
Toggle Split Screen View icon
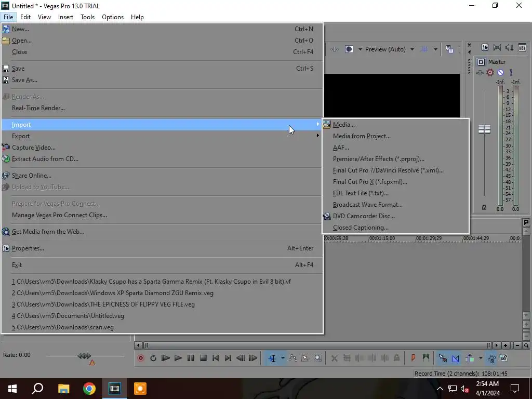pyautogui.click(x=349, y=49)
